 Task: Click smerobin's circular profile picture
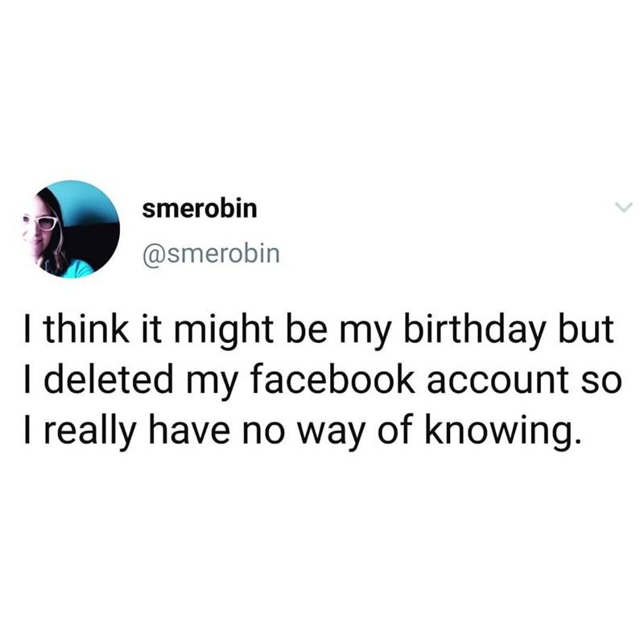(71, 229)
